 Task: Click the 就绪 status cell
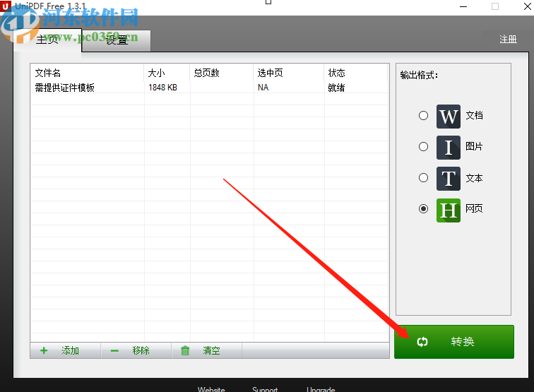(336, 88)
